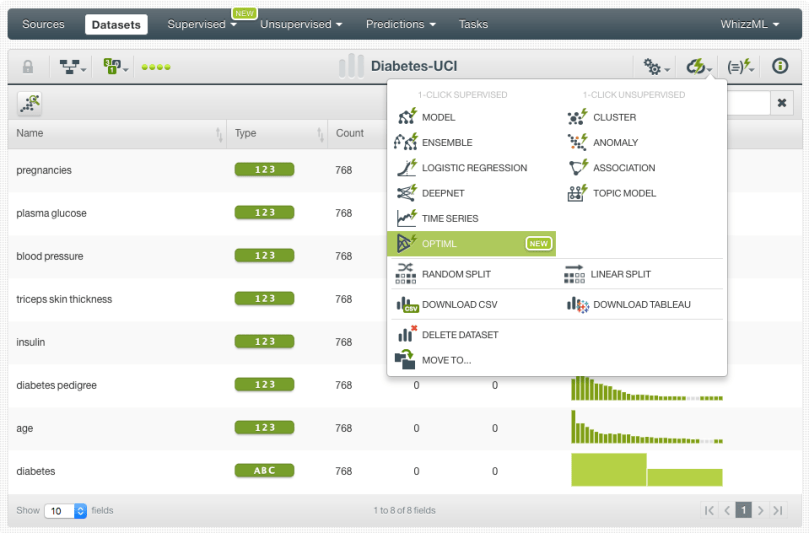Go to first page of fields

tap(709, 510)
